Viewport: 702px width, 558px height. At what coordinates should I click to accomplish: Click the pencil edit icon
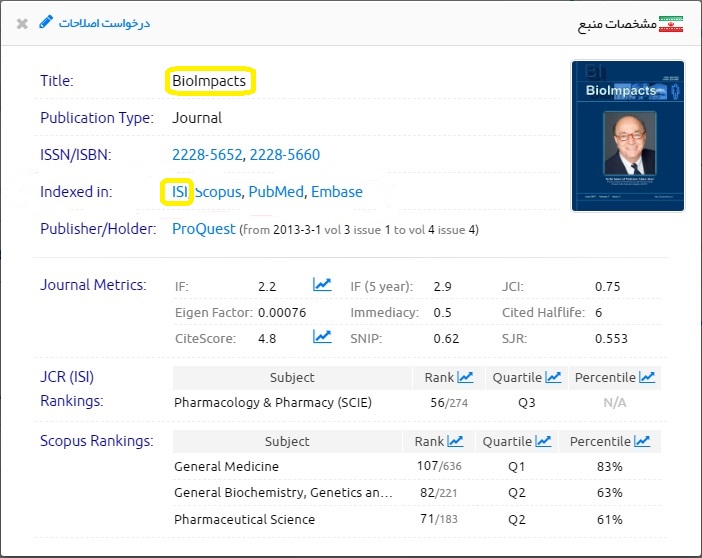tap(46, 22)
